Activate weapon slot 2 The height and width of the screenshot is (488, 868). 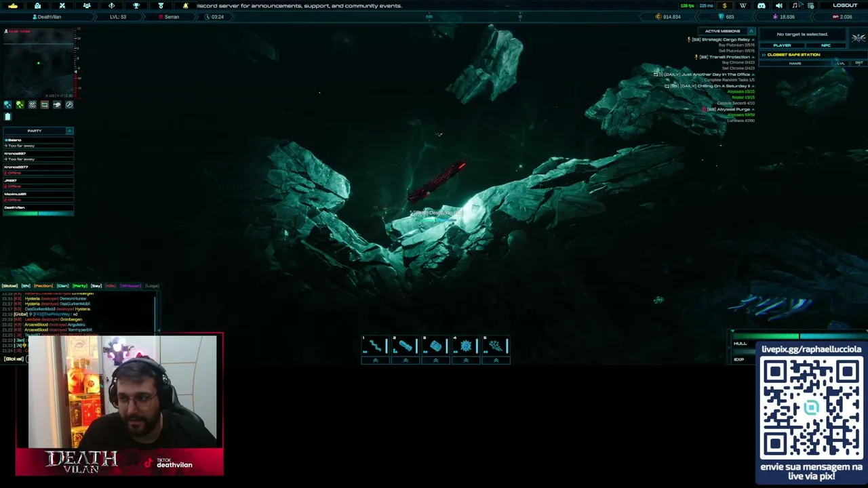click(x=405, y=346)
